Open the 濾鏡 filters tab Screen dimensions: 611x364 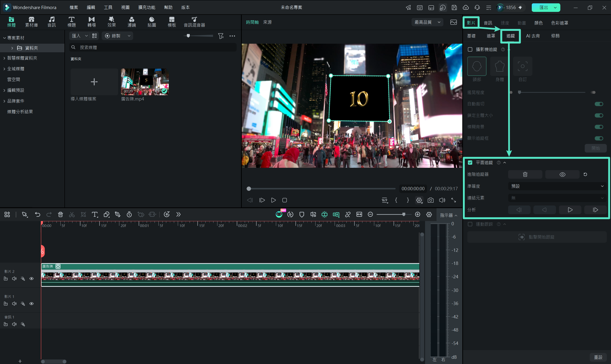coord(132,22)
